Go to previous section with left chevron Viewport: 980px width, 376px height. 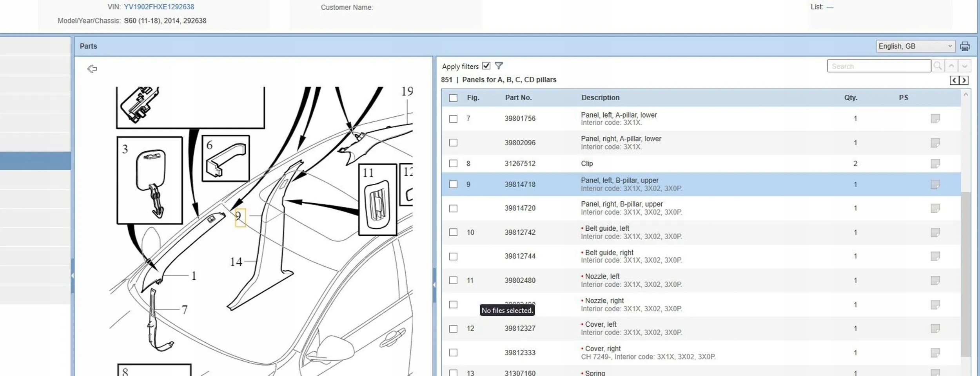point(955,80)
